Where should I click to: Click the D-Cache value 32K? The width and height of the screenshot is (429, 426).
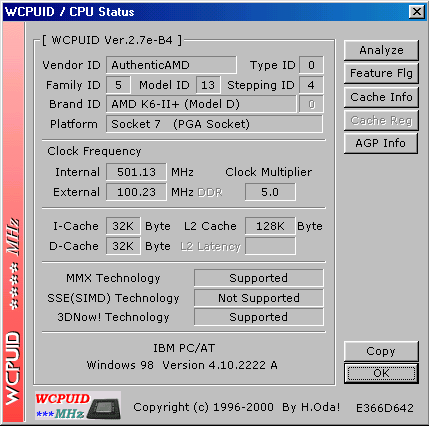tap(123, 246)
